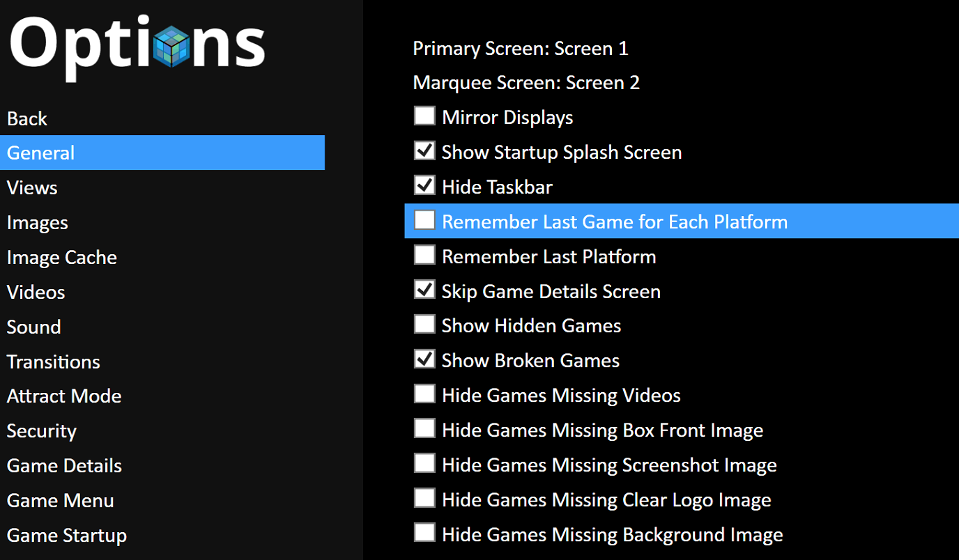Open the Image Cache settings
The width and height of the screenshot is (959, 560).
(x=62, y=258)
